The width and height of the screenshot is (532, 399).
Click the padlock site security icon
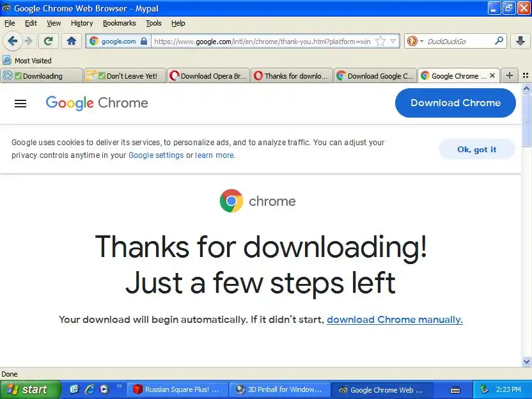point(144,42)
